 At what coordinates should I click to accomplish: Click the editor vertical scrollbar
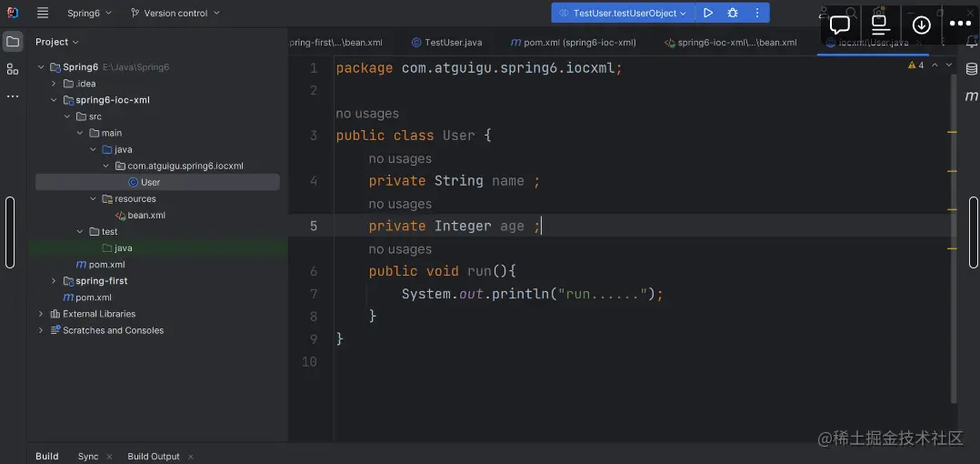point(954,237)
